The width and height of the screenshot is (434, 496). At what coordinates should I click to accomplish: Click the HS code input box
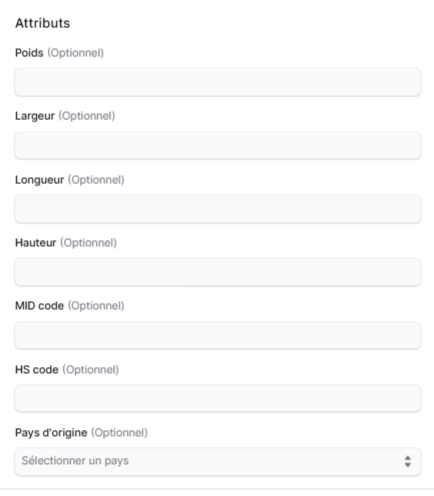(x=218, y=398)
